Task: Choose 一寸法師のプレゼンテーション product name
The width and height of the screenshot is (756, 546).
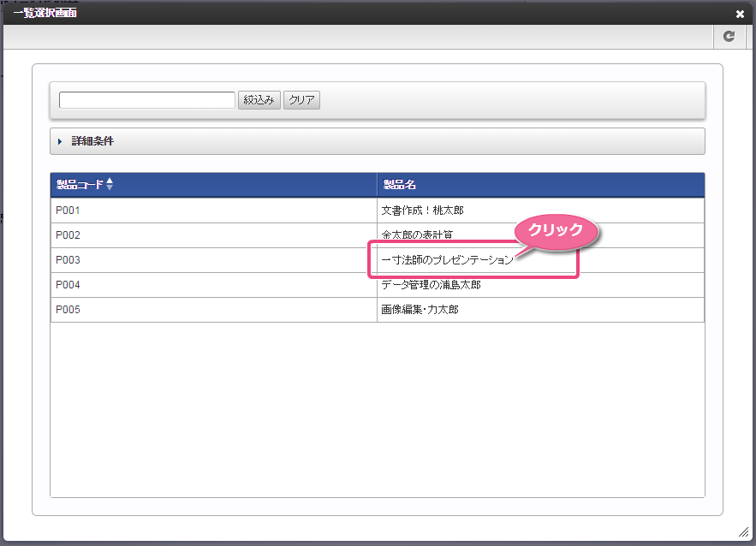Action: click(x=447, y=260)
